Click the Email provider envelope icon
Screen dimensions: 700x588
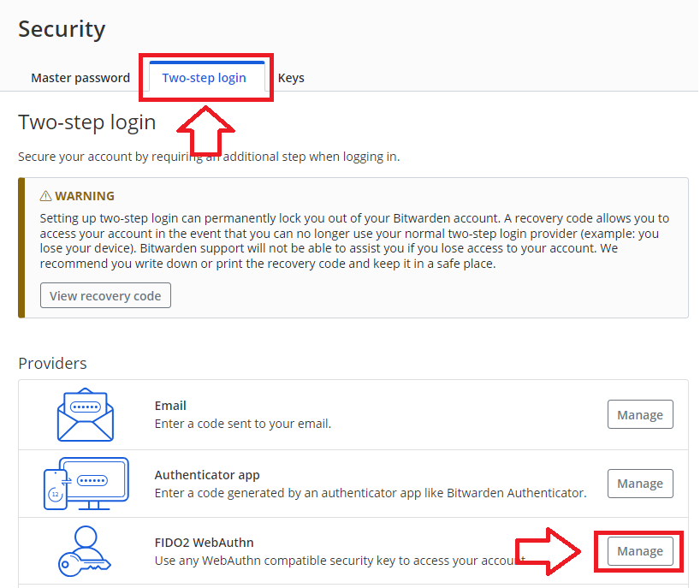85,415
